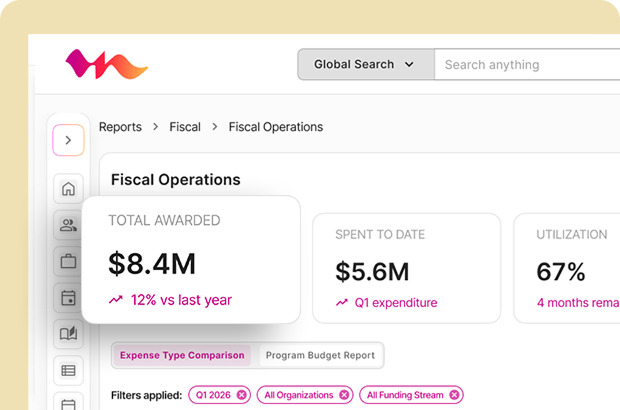This screenshot has height=410, width=620.
Task: Open the table list icon in sidebar
Action: (68, 370)
